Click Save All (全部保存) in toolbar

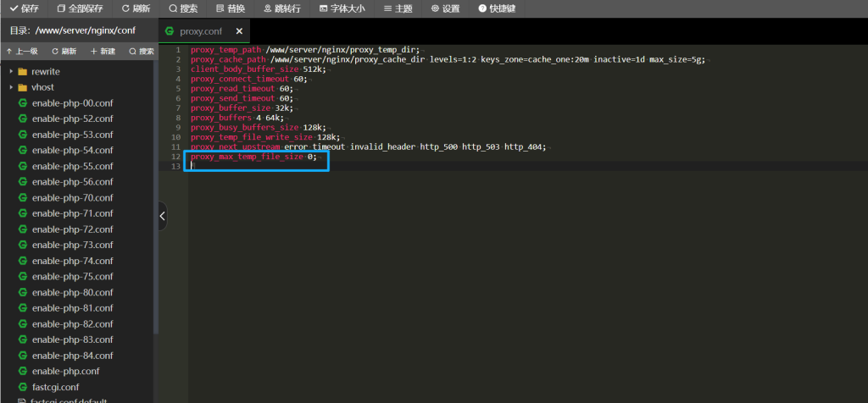pos(80,8)
